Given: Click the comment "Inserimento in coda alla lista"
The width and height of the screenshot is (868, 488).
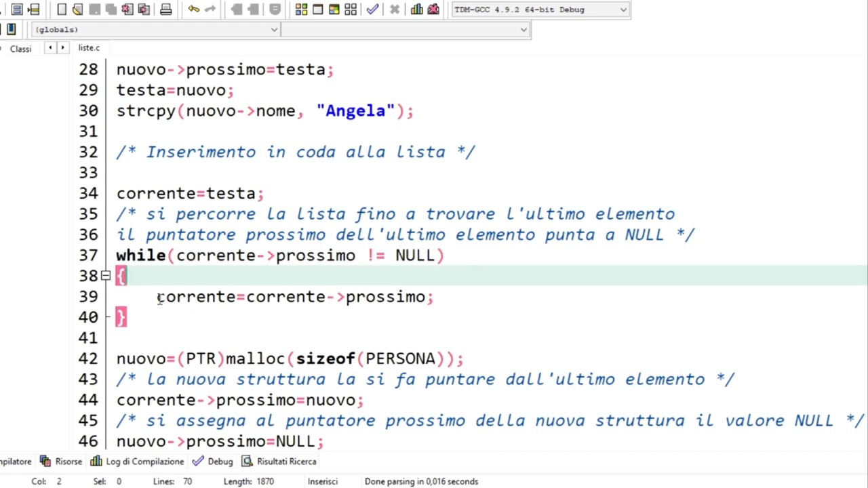Looking at the screenshot, I should [x=296, y=152].
